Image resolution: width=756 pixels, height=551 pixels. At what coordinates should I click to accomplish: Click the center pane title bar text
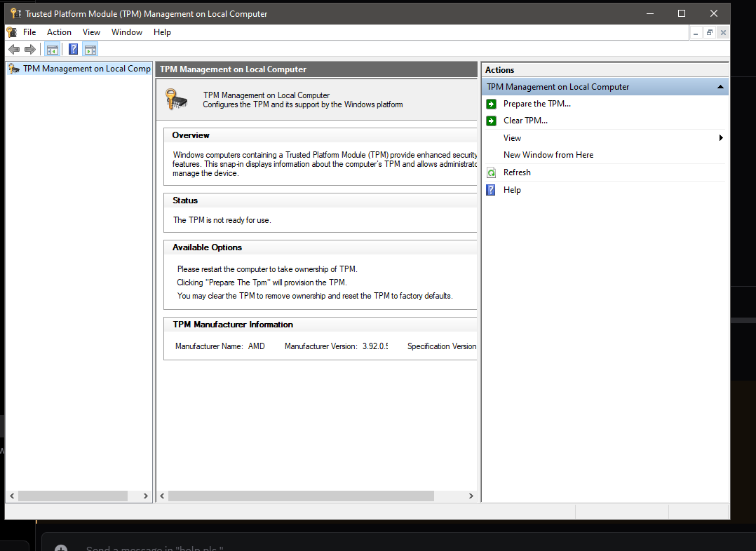pyautogui.click(x=233, y=69)
